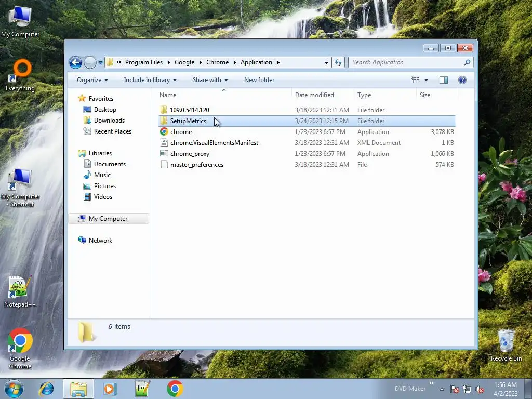
Task: Select the SetupMetrics folder icon
Action: [x=164, y=121]
